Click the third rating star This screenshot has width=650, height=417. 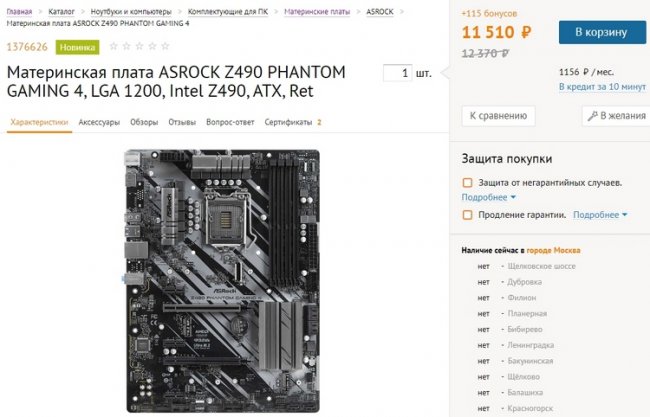(x=139, y=46)
